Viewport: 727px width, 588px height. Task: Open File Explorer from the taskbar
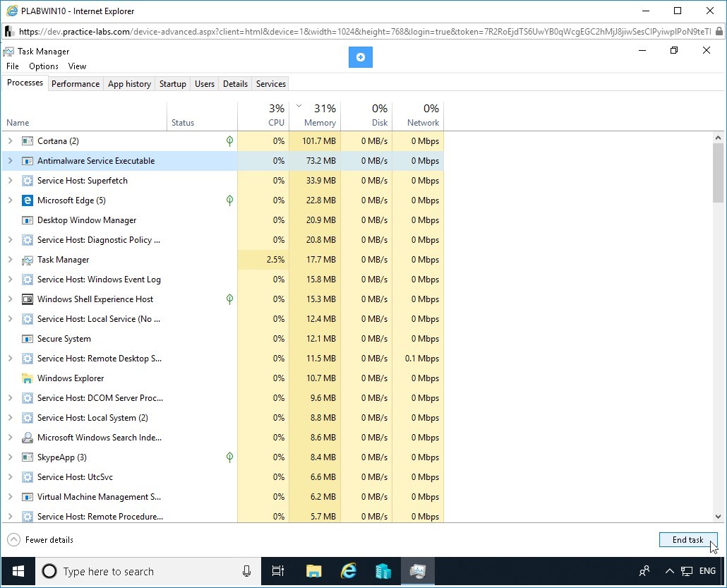[x=314, y=571]
